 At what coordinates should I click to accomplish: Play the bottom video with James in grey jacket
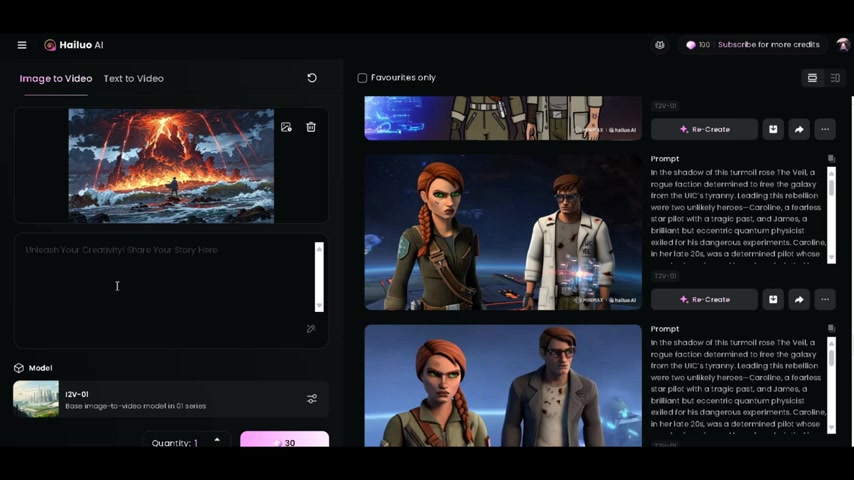tap(503, 386)
